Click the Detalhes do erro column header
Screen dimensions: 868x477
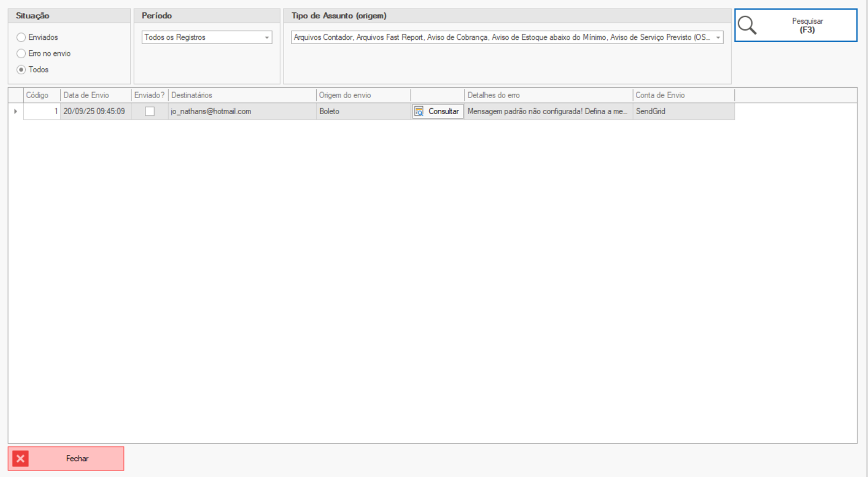494,95
